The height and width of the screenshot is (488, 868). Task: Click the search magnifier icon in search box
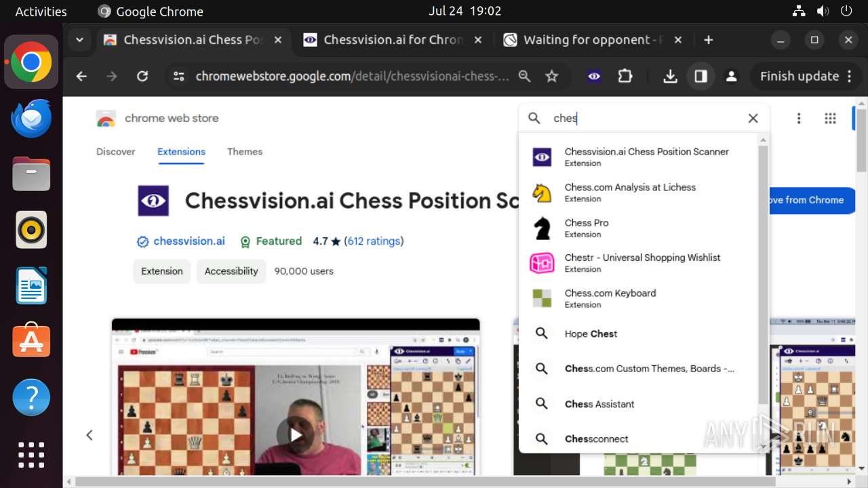(534, 118)
